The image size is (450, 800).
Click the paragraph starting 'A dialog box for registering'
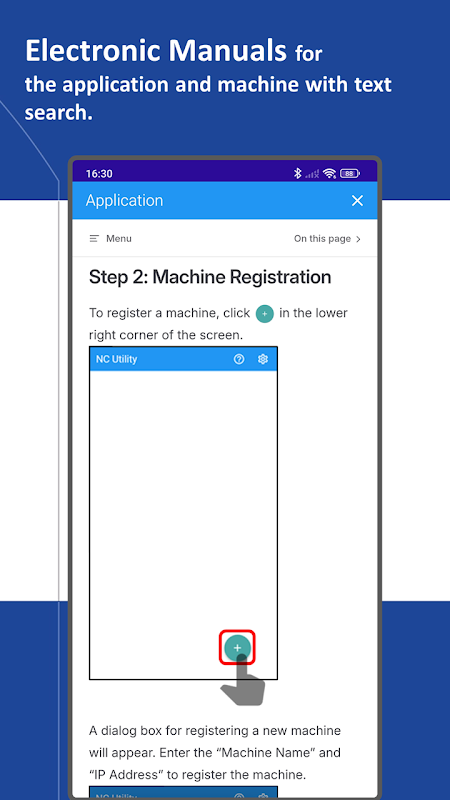pos(215,753)
